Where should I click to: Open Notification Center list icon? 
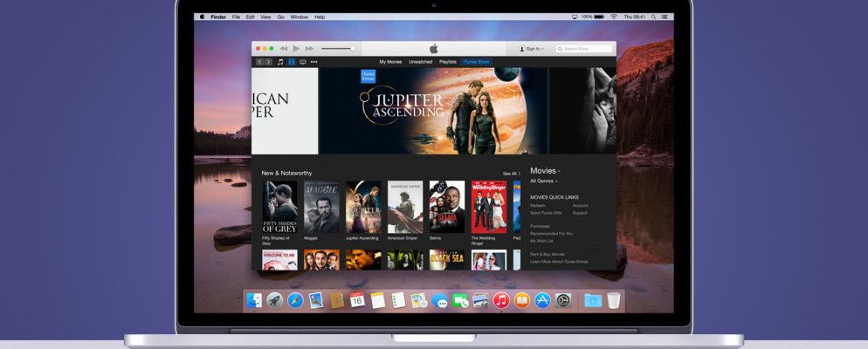point(666,17)
